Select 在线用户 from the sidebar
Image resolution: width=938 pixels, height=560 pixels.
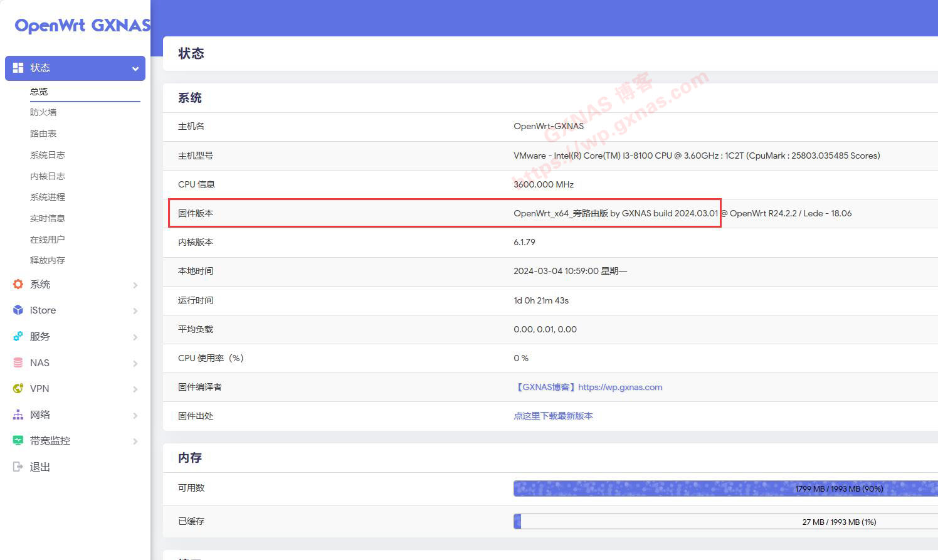click(48, 239)
